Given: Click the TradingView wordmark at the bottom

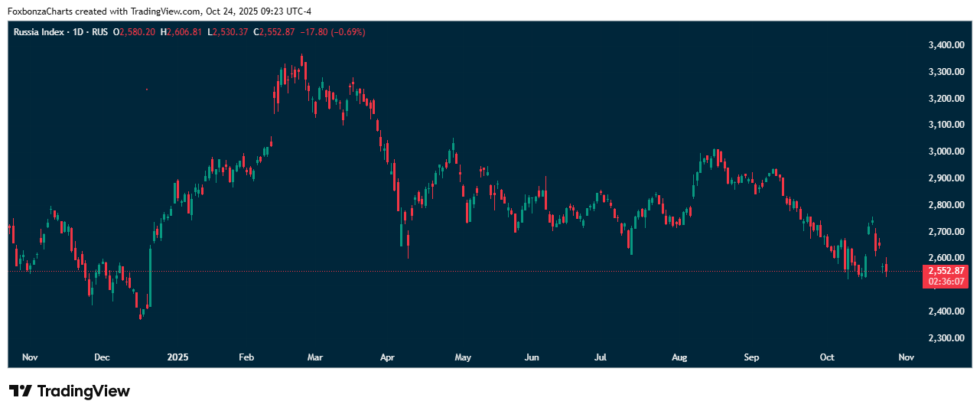Looking at the screenshot, I should click(x=83, y=391).
